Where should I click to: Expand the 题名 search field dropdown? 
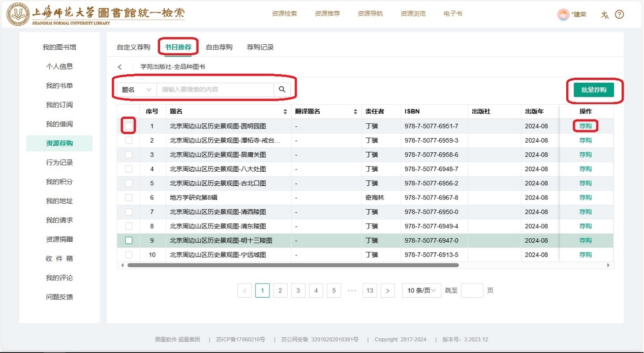137,90
